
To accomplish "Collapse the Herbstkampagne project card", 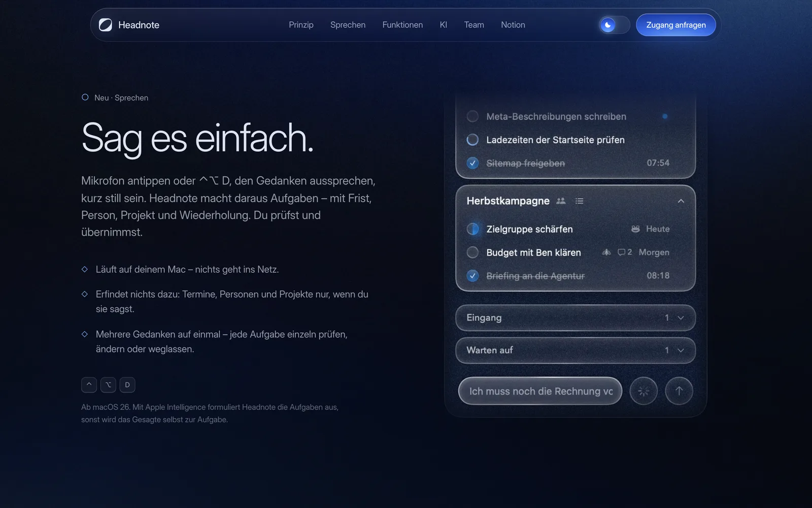I will tap(681, 201).
